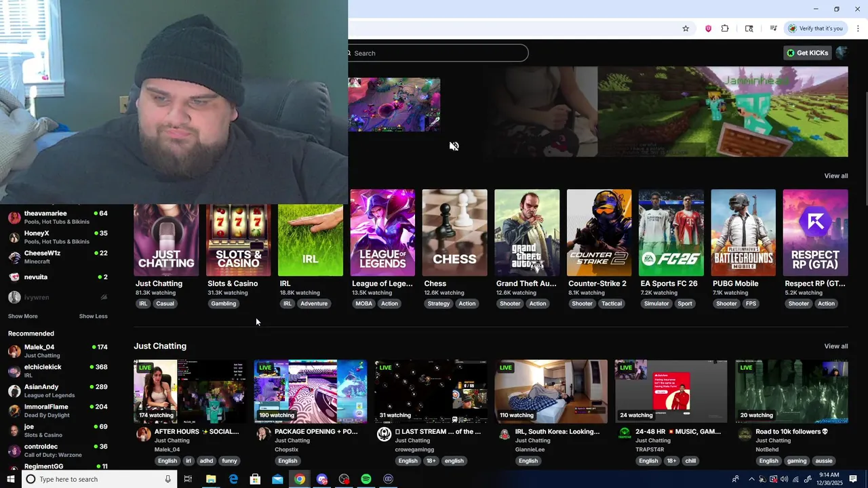Open the Slots & Casino category cover
This screenshot has width=868, height=488.
(x=238, y=240)
